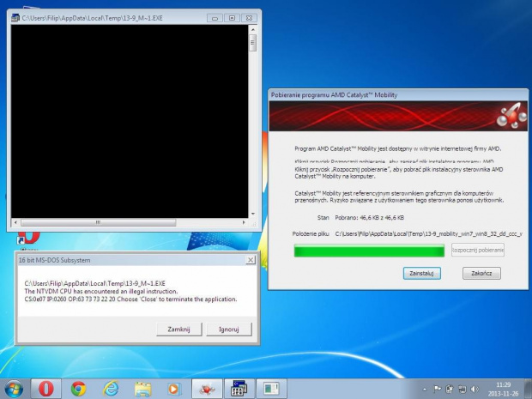The height and width of the screenshot is (399, 532).
Task: Click the file path text after Położenie pliku
Action: click(x=429, y=233)
